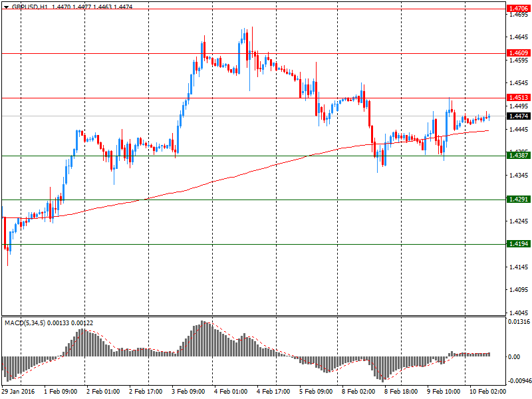Click the 1.4345 price scale value
Viewport: 532px width, 399px height.
pyautogui.click(x=519, y=176)
